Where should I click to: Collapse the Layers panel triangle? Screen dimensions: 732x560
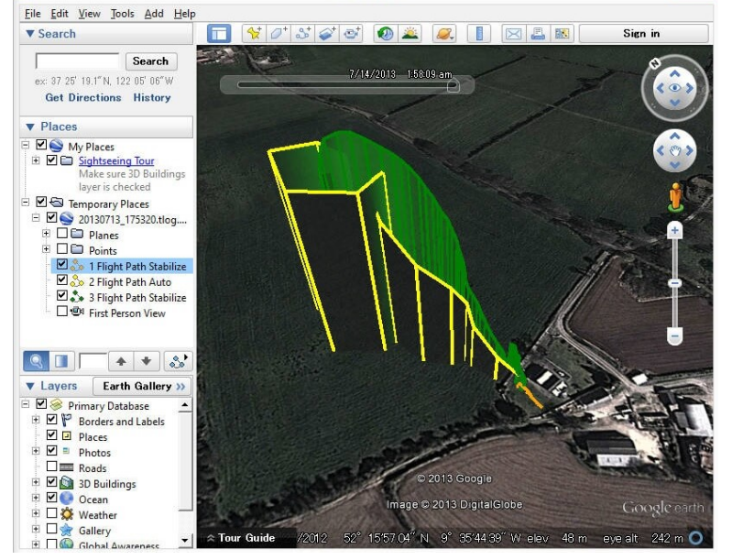30,386
